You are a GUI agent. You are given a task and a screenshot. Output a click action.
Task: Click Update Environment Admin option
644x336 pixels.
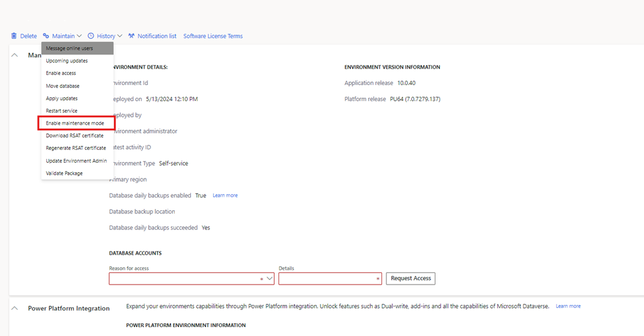coord(76,161)
